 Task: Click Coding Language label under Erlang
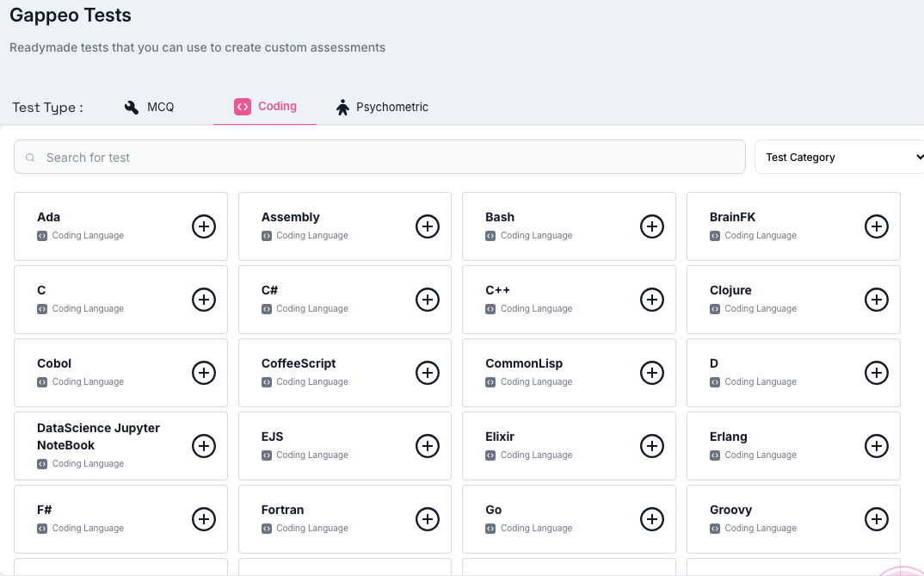tap(761, 455)
